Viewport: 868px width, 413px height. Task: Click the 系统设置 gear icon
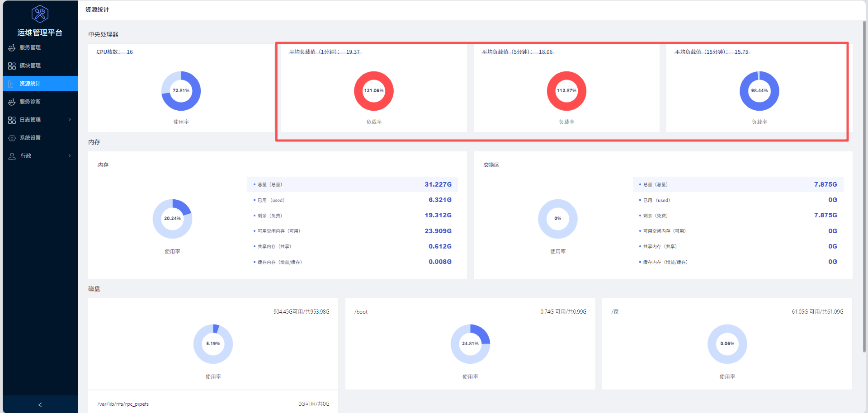[12, 138]
